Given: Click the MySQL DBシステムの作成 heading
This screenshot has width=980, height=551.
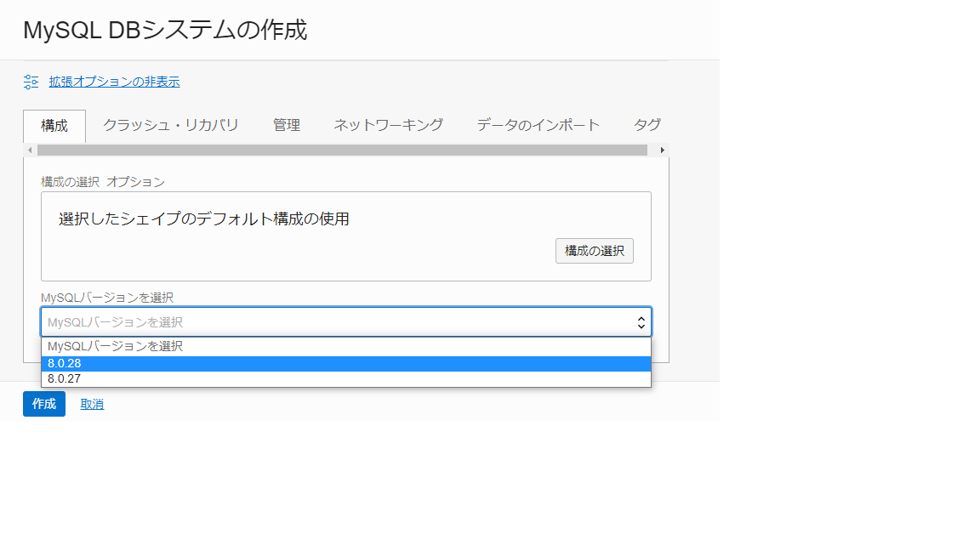Looking at the screenshot, I should click(x=165, y=30).
